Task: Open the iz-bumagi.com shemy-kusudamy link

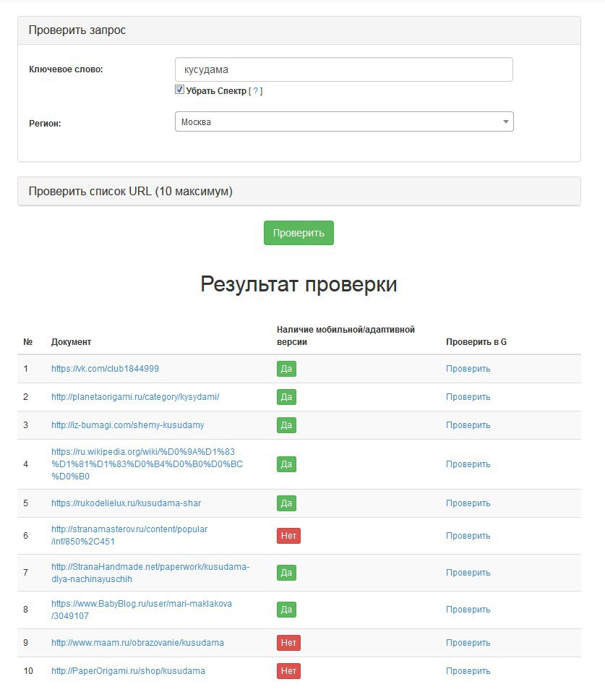Action: point(128,425)
